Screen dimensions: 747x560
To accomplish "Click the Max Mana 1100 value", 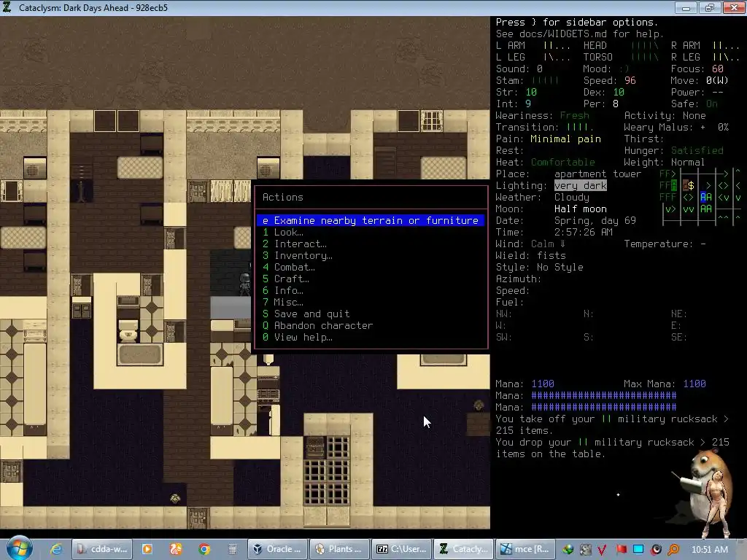I will pos(694,384).
